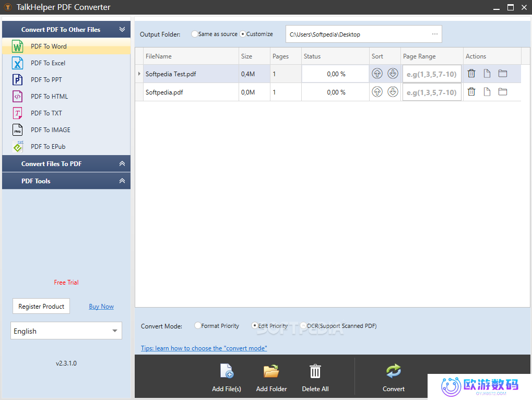The width and height of the screenshot is (532, 400).
Task: Move Softpedia.pdf down in list
Action: [x=393, y=91]
